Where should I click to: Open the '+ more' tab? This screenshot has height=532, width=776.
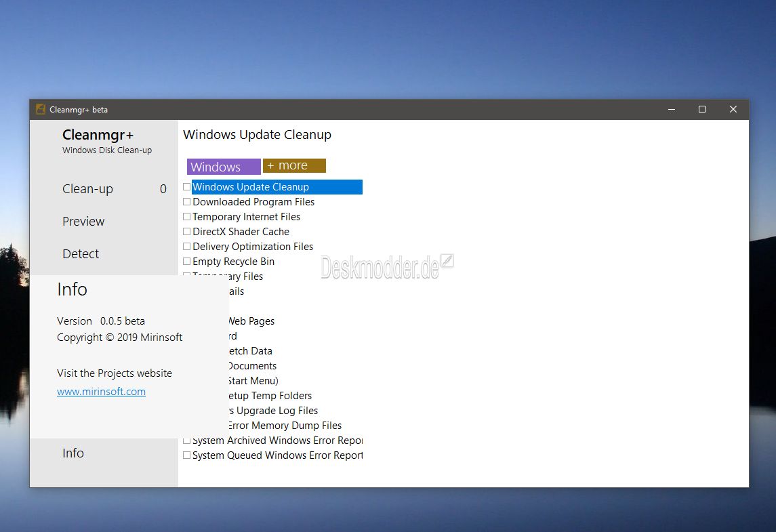(x=294, y=166)
